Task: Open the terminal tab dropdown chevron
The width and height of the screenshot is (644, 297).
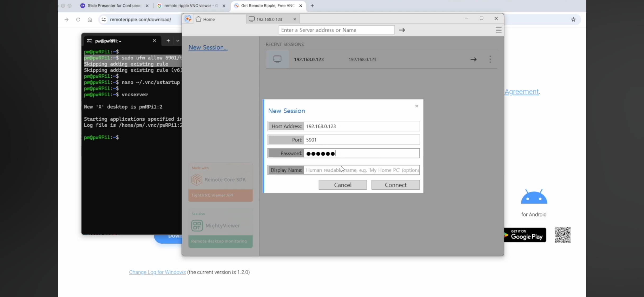Action: coord(178,41)
